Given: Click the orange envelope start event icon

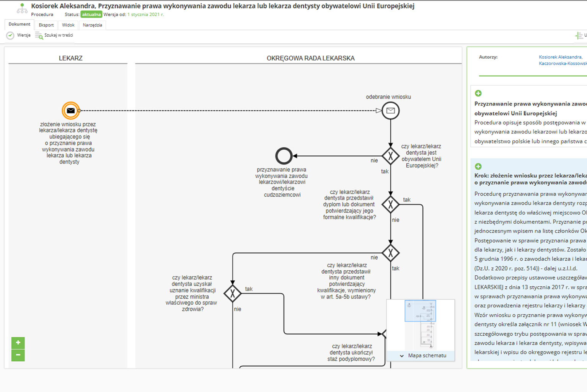Looking at the screenshot, I should [71, 111].
